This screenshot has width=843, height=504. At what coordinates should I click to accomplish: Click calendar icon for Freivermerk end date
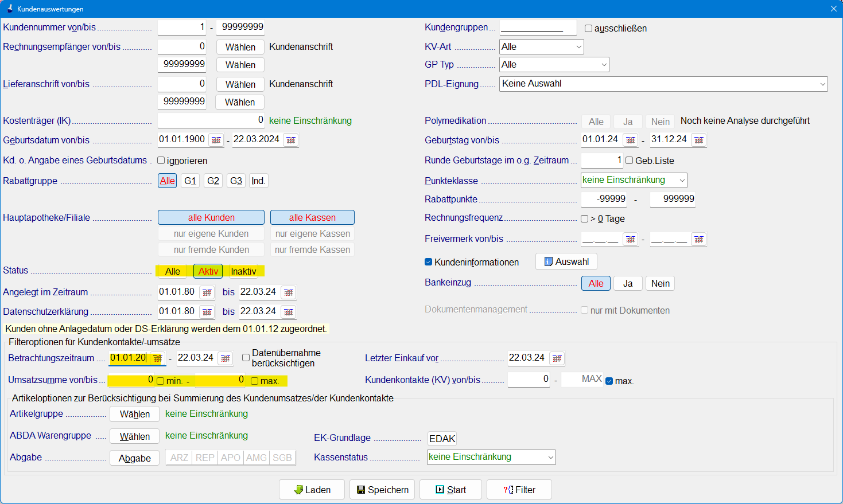[698, 240]
